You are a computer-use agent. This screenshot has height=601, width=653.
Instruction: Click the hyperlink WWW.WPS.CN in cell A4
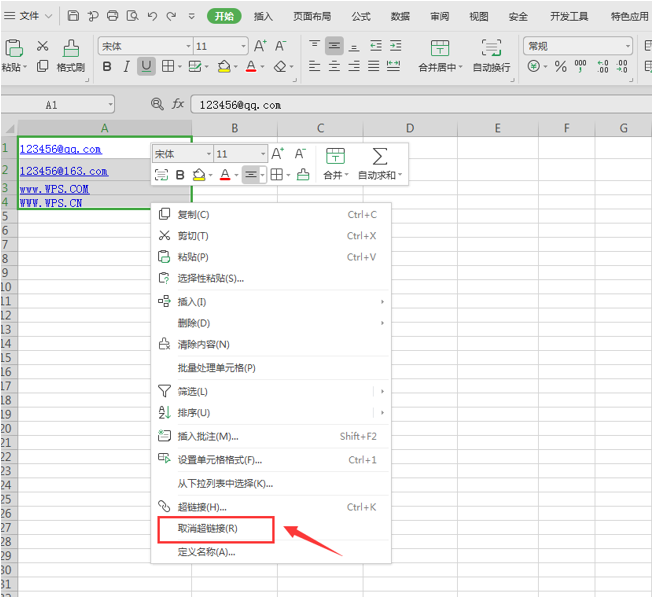point(51,203)
